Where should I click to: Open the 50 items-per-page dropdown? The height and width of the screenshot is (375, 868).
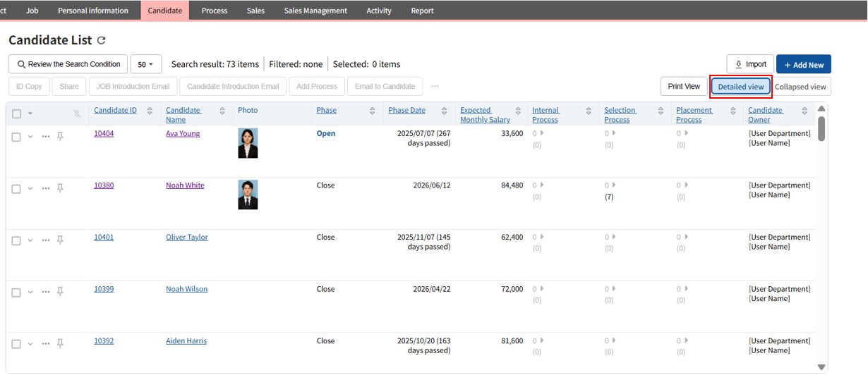pos(145,64)
